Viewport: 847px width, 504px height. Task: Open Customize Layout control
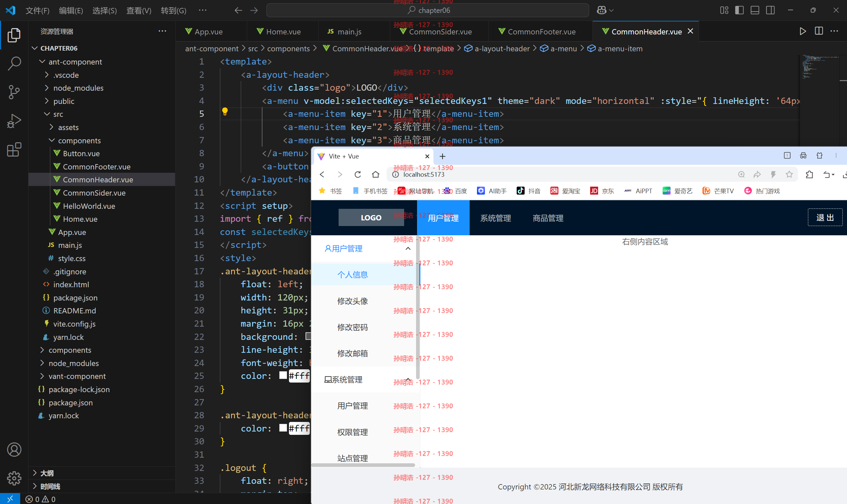pos(724,10)
